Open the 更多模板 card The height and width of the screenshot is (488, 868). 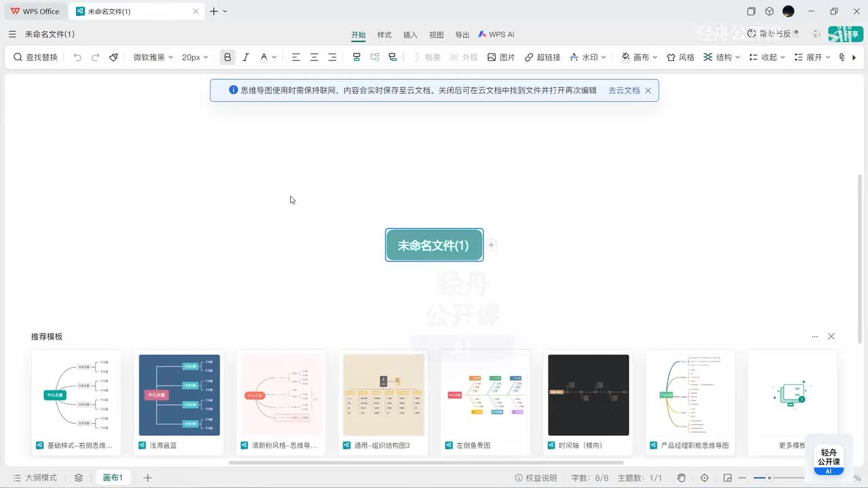(x=792, y=403)
